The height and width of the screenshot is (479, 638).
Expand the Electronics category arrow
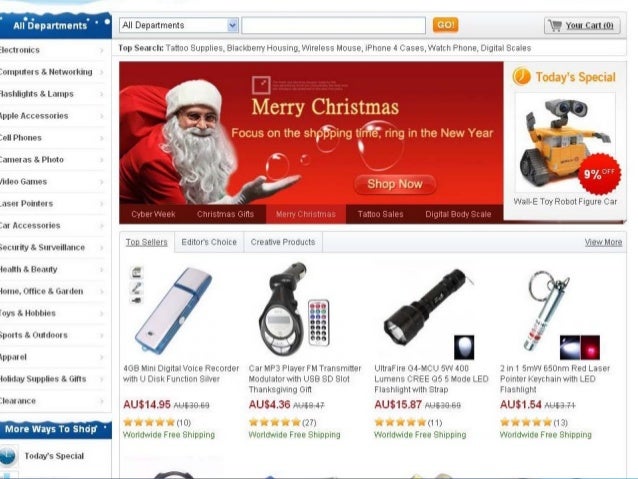(101, 50)
